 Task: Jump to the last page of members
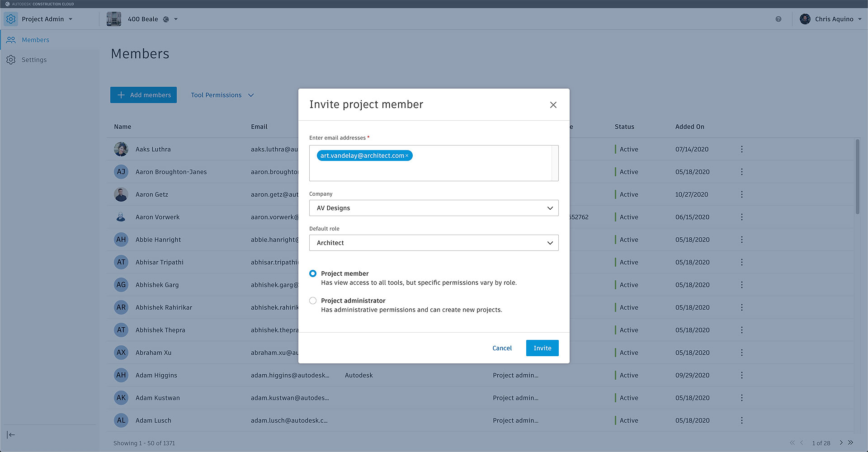(x=851, y=443)
